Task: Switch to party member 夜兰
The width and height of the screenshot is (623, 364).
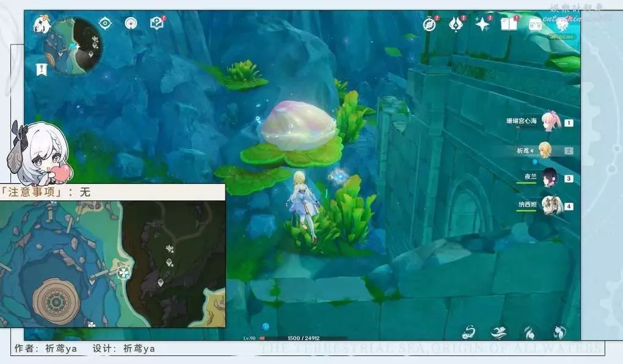Action: [x=550, y=178]
